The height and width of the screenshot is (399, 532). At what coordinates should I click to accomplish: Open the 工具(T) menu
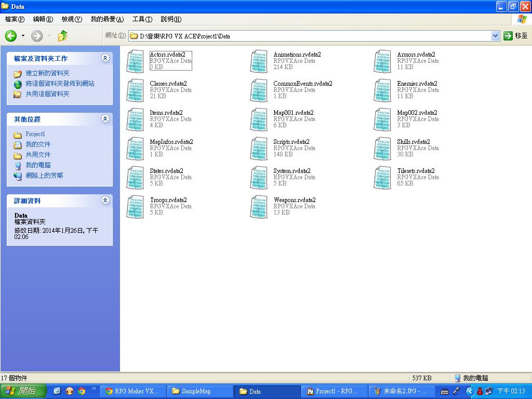[x=142, y=19]
